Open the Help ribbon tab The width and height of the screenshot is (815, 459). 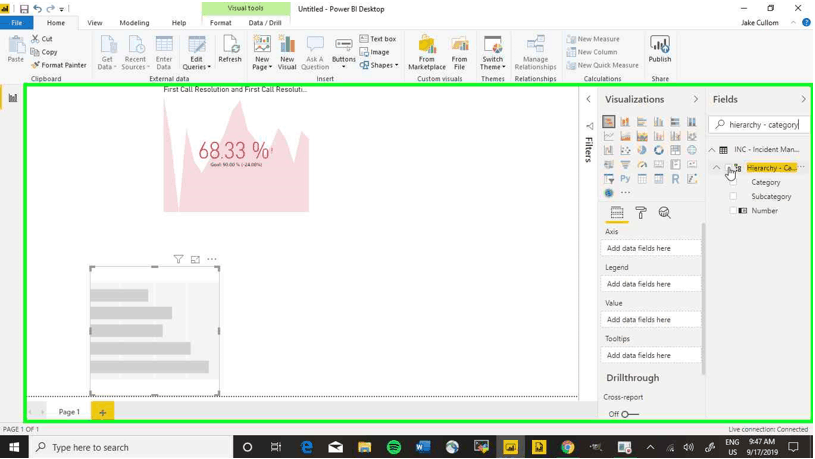pyautogui.click(x=179, y=23)
